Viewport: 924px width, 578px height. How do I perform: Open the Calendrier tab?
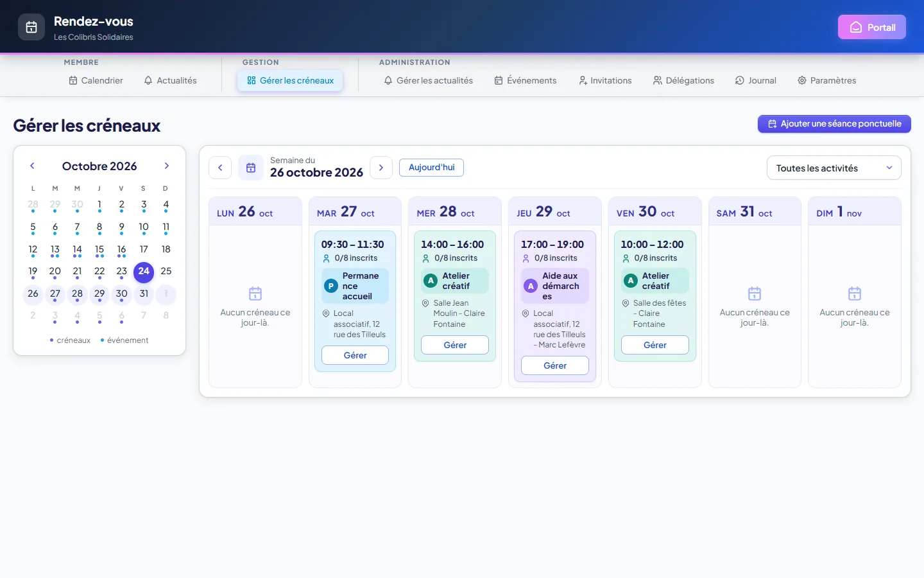[96, 80]
